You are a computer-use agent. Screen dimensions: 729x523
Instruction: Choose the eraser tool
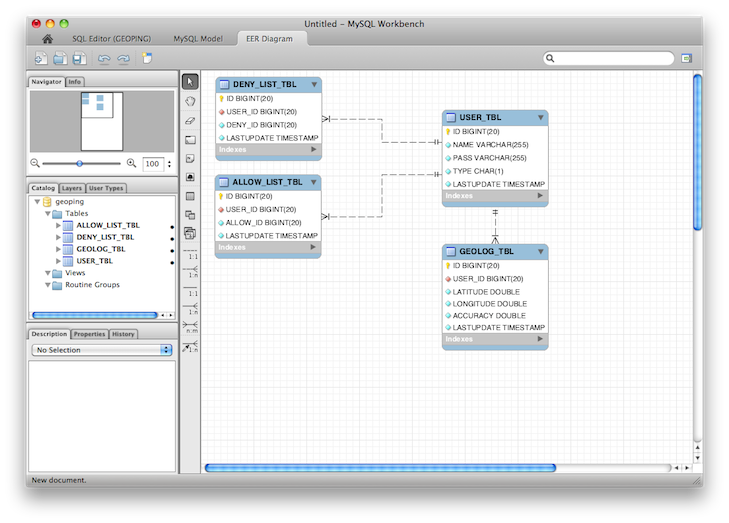190,120
